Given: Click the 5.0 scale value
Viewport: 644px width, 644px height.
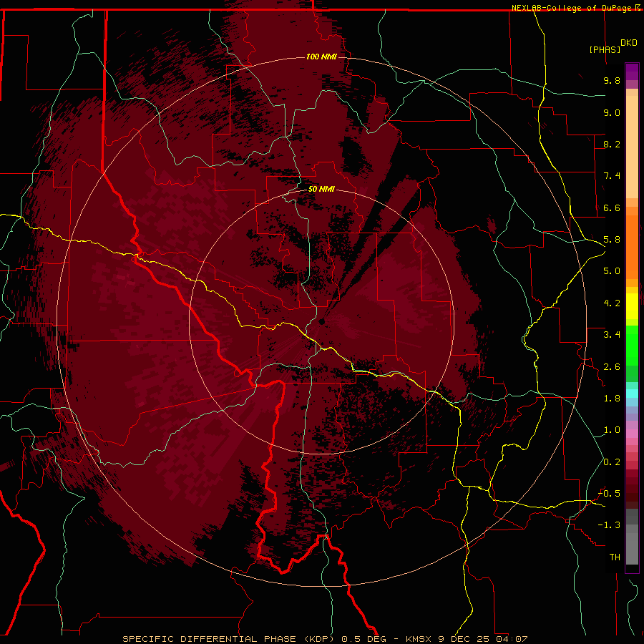Looking at the screenshot, I should point(612,271).
